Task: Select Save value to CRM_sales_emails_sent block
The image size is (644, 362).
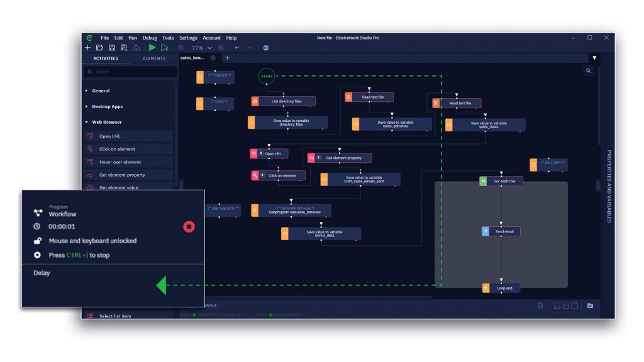Action: [x=360, y=179]
